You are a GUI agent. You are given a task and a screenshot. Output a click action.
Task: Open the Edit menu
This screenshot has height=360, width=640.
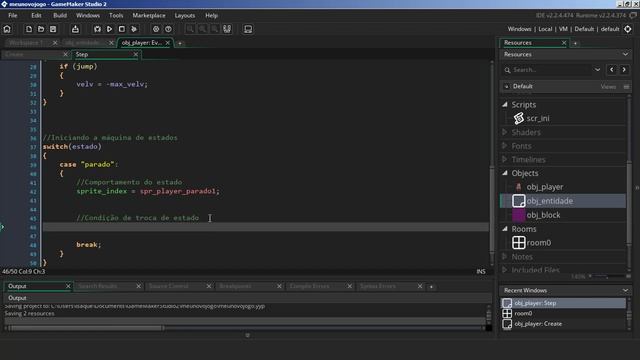[x=36, y=16]
